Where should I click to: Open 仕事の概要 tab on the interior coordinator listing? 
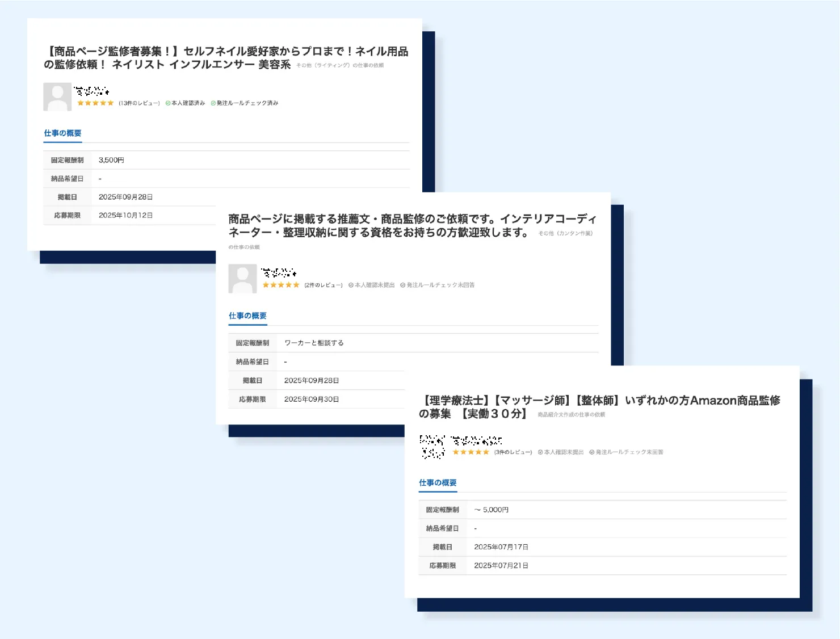pyautogui.click(x=247, y=316)
